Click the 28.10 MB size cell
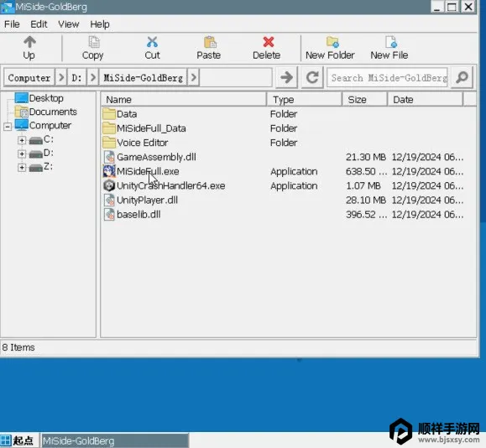Screen dimensions: 486x448 366,201
